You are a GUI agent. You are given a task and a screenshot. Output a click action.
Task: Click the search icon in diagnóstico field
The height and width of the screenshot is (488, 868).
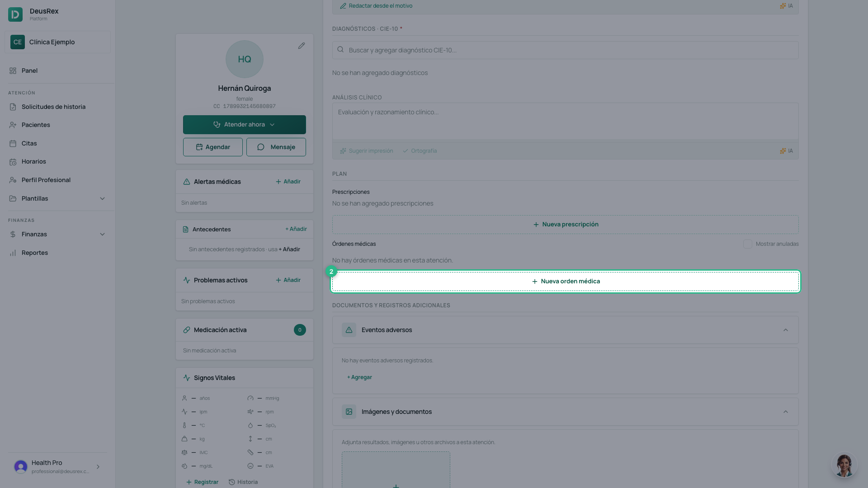point(340,50)
